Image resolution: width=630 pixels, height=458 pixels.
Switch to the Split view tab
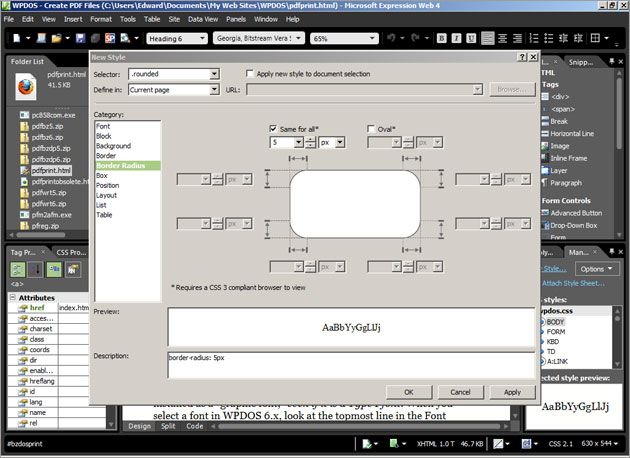[168, 426]
